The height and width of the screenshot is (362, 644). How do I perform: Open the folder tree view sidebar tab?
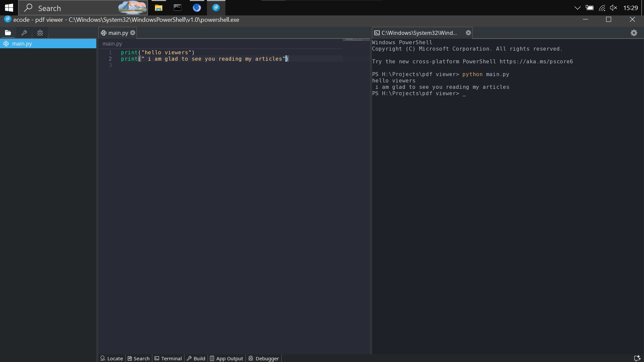click(x=8, y=33)
